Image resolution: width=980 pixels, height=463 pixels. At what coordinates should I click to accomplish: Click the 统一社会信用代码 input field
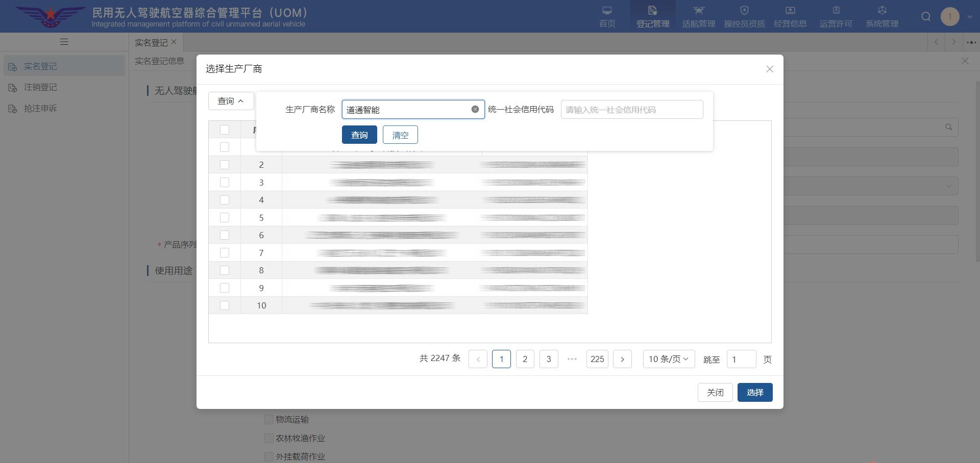(x=631, y=110)
